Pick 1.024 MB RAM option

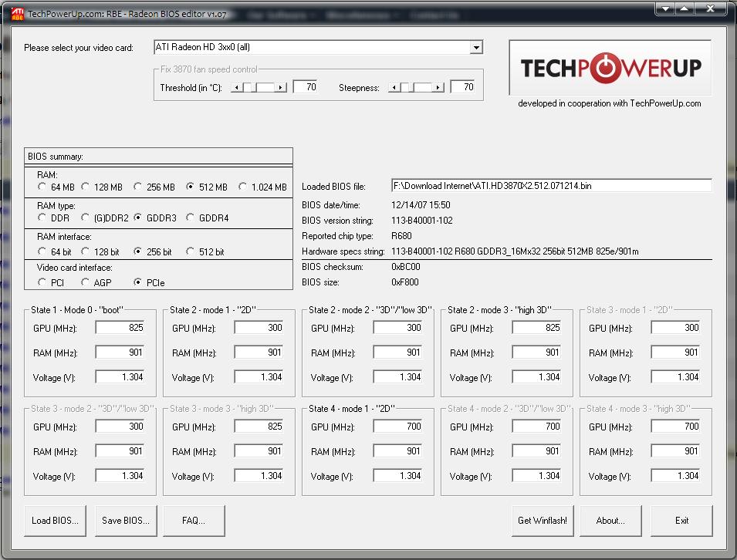[242, 187]
